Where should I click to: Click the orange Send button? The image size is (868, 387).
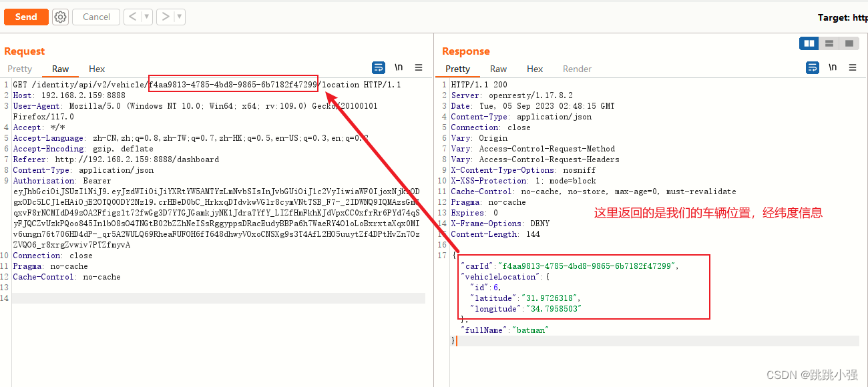click(26, 17)
